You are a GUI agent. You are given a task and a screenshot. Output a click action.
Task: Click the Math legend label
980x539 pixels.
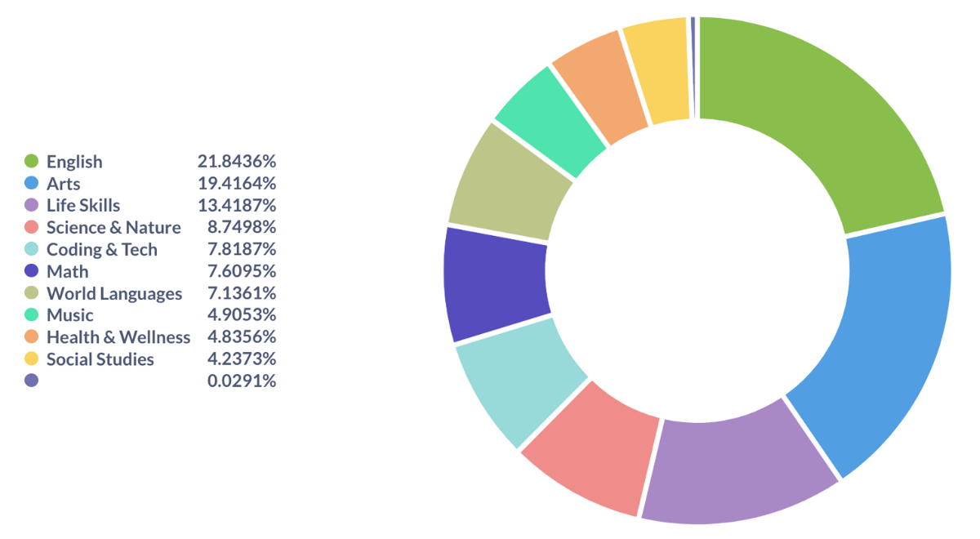point(68,271)
